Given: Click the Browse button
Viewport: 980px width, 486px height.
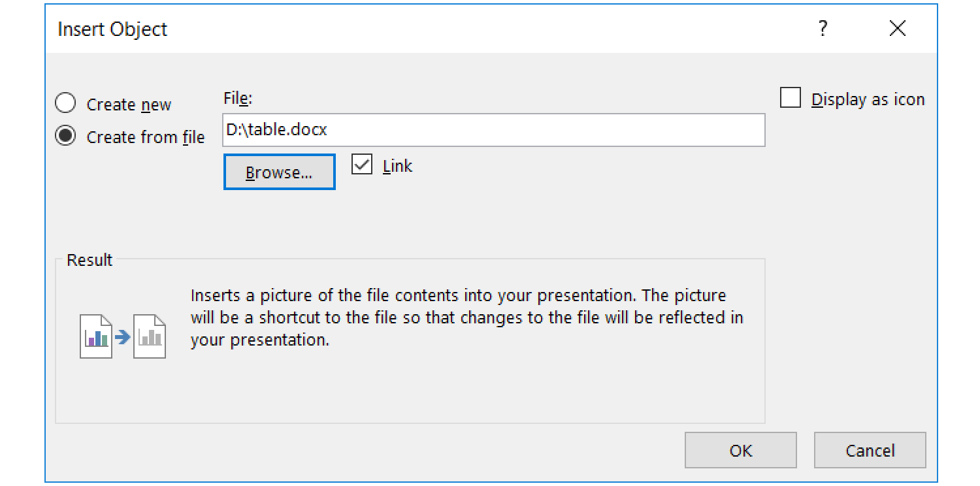Looking at the screenshot, I should tap(279, 171).
